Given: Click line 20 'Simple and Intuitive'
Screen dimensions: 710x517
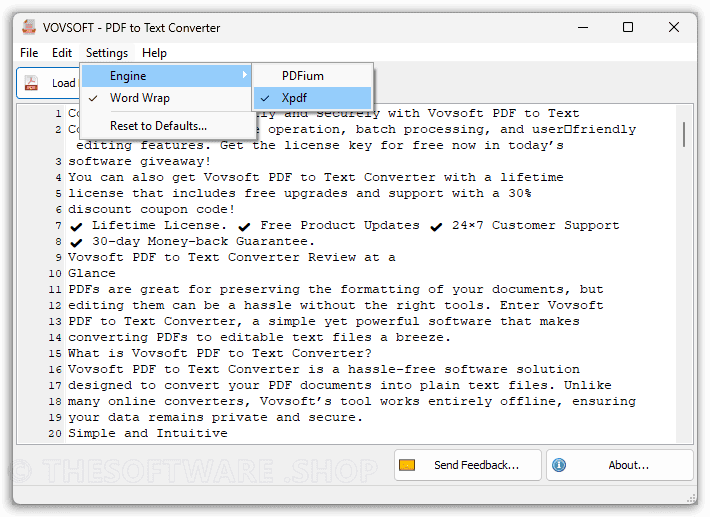Looking at the screenshot, I should 148,433.
